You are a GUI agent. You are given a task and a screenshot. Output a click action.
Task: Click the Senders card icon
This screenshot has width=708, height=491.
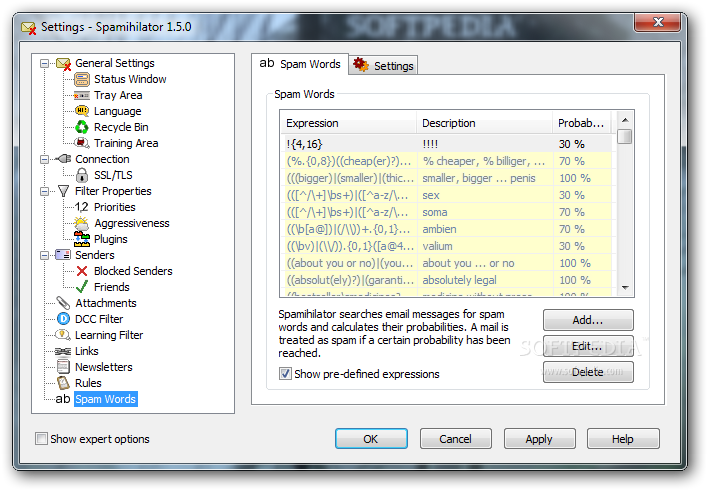[63, 255]
